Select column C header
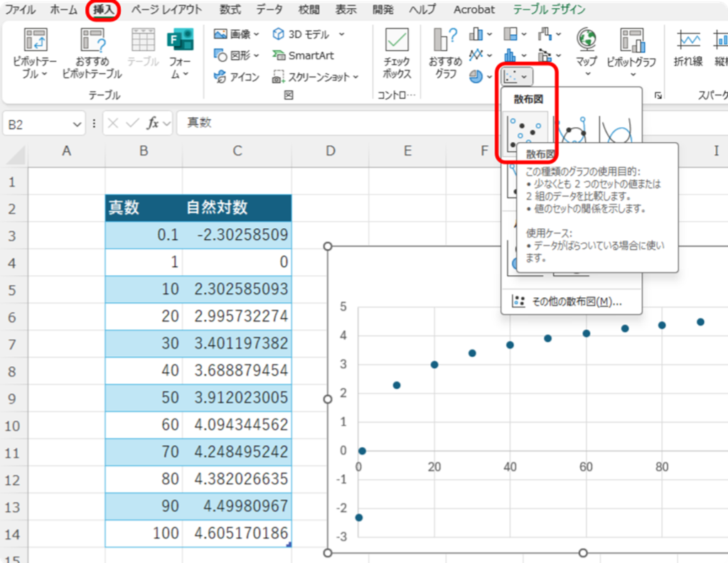728x563 pixels. click(x=237, y=151)
